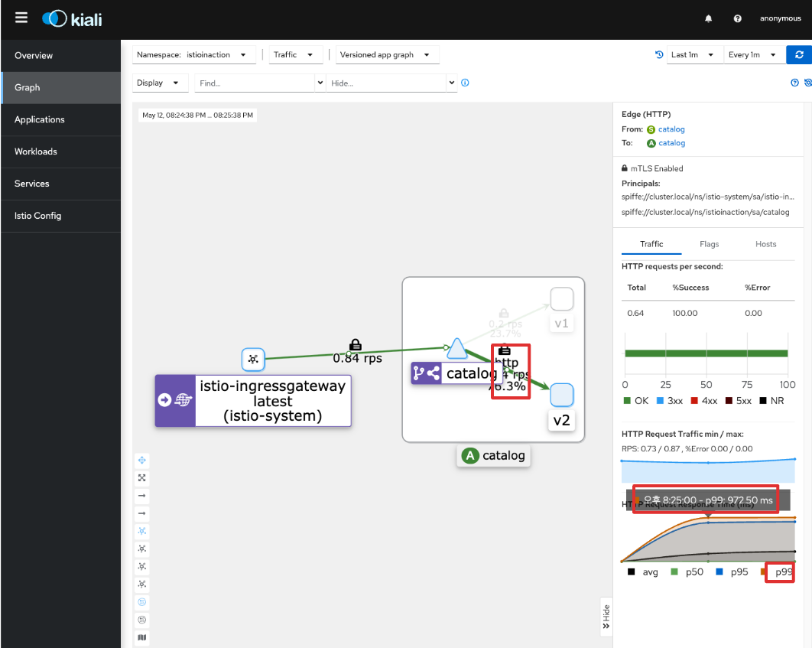Go to Overview page
This screenshot has height=648, width=812.
(61, 55)
